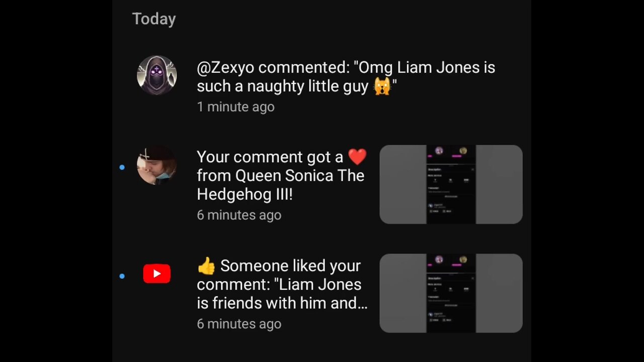Open video thumbnail beside liked-comment notification
The image size is (644, 362).
point(451,293)
